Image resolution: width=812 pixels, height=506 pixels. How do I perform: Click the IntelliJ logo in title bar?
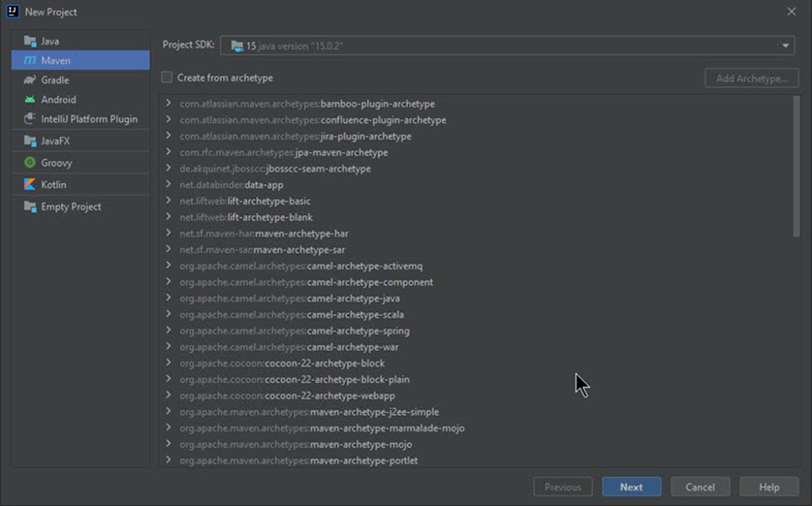click(x=13, y=12)
